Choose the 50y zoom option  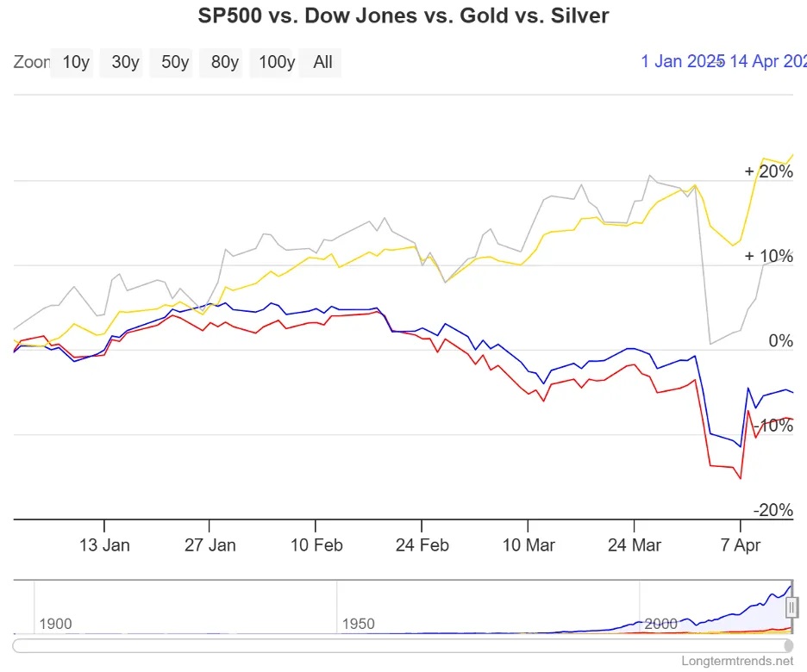click(175, 63)
